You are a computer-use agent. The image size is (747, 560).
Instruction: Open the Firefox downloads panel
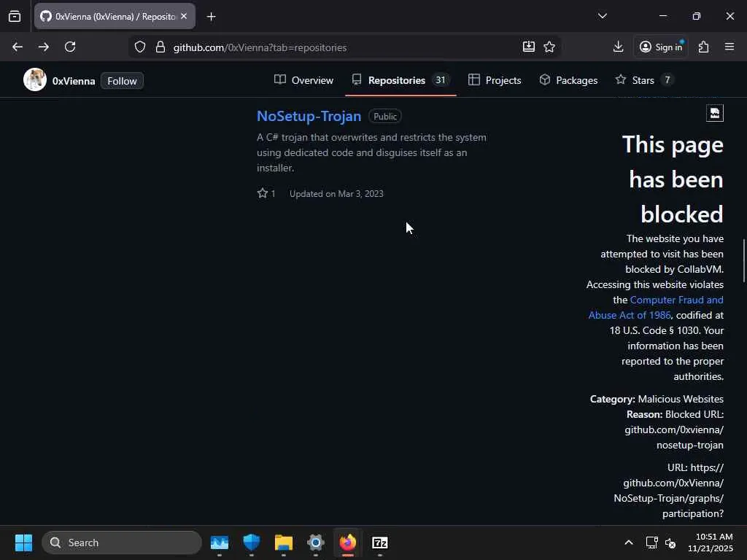click(x=619, y=47)
